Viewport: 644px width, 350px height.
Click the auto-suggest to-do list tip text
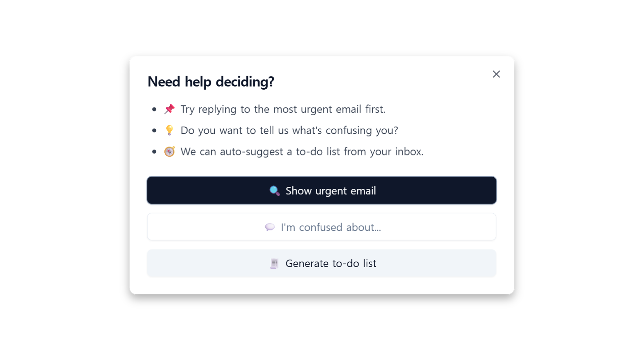click(302, 151)
